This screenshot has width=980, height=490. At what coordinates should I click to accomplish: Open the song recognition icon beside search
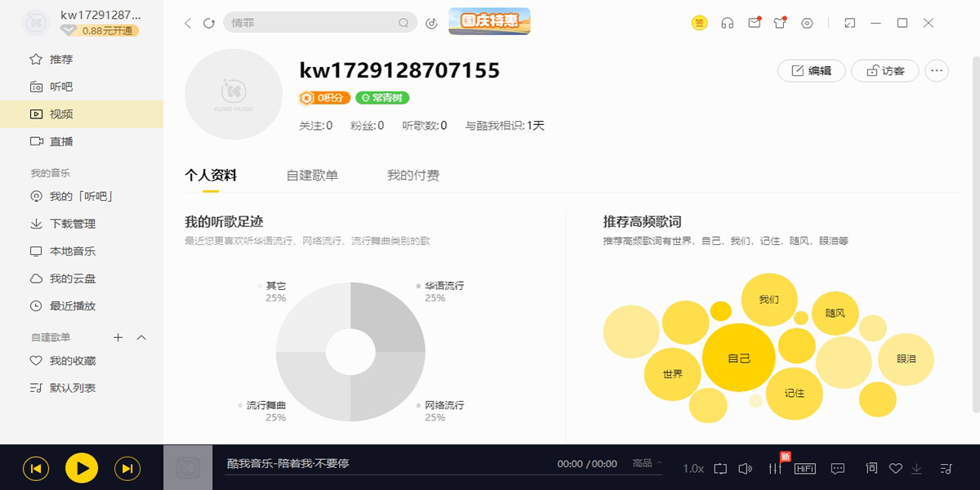coord(432,23)
